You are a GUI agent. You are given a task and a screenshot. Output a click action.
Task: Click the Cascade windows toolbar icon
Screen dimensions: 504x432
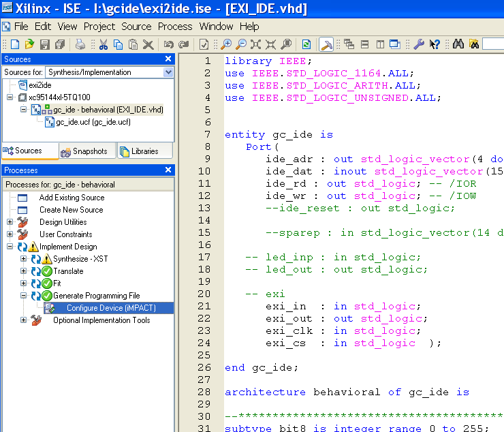click(349, 44)
